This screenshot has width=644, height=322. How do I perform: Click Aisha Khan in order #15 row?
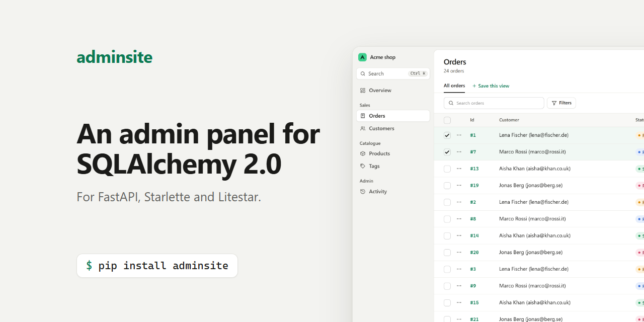[x=535, y=303]
